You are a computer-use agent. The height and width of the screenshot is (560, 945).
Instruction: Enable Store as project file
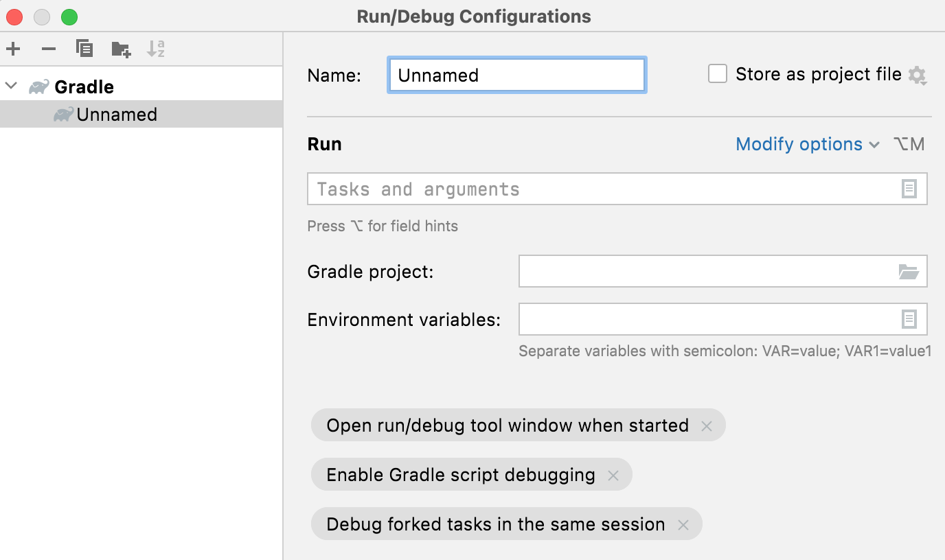(717, 73)
